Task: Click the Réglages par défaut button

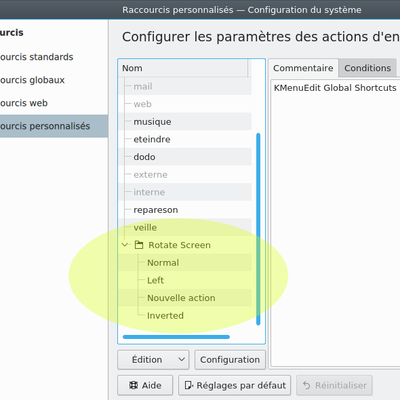Action: coord(235,385)
